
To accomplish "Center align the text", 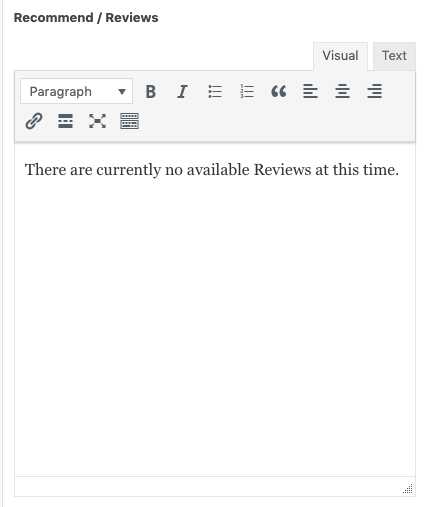I will 342,91.
